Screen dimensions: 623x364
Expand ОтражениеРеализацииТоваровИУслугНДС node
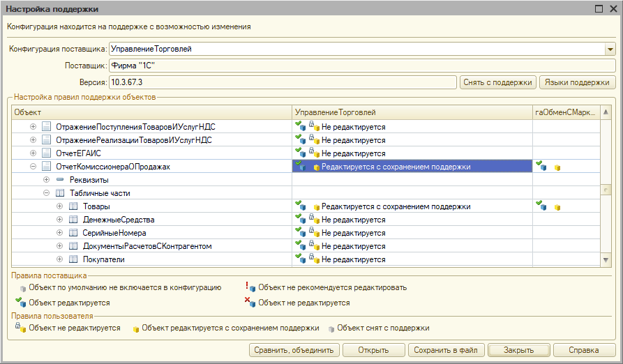(33, 139)
